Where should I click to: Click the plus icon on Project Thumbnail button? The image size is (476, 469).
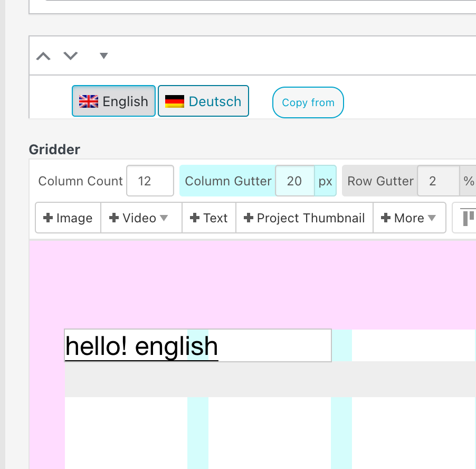pyautogui.click(x=249, y=218)
